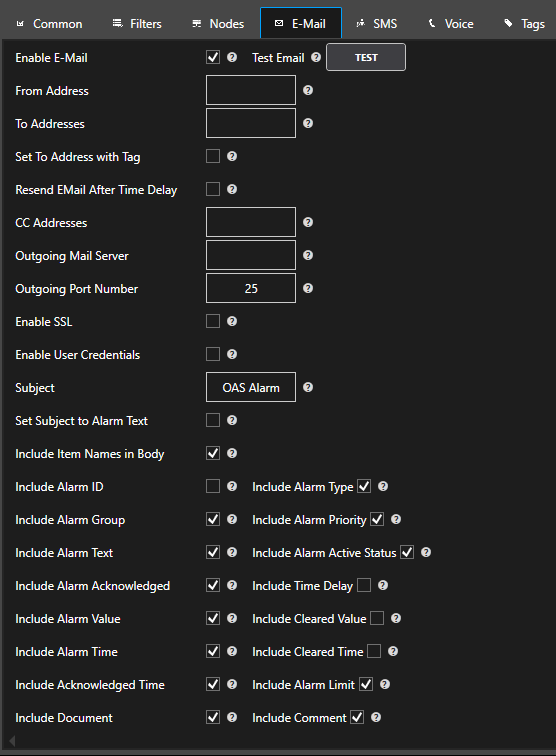Click the Outgoing Port Number field

coord(251,288)
